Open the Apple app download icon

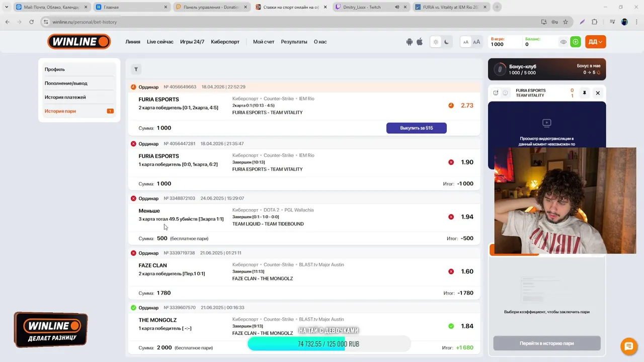point(420,42)
